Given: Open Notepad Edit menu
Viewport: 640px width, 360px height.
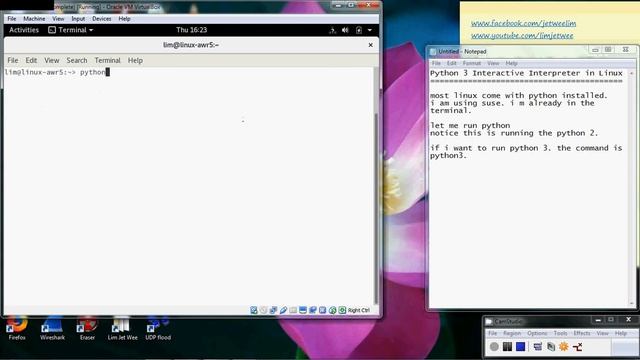Looking at the screenshot, I should 451,63.
